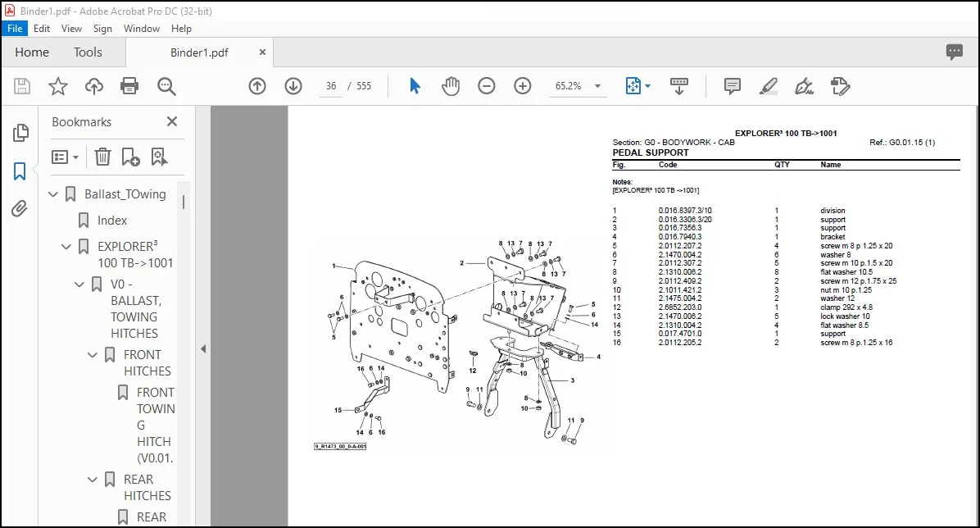Image resolution: width=980 pixels, height=528 pixels.
Task: Click the bookmarks panel scrollbar
Action: click(183, 202)
